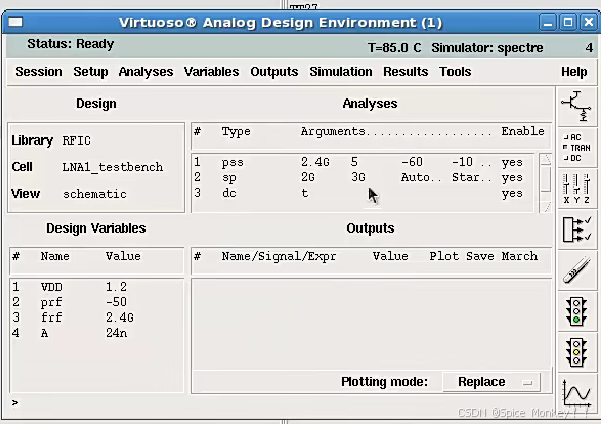Select the dc analysis row

coord(362,193)
